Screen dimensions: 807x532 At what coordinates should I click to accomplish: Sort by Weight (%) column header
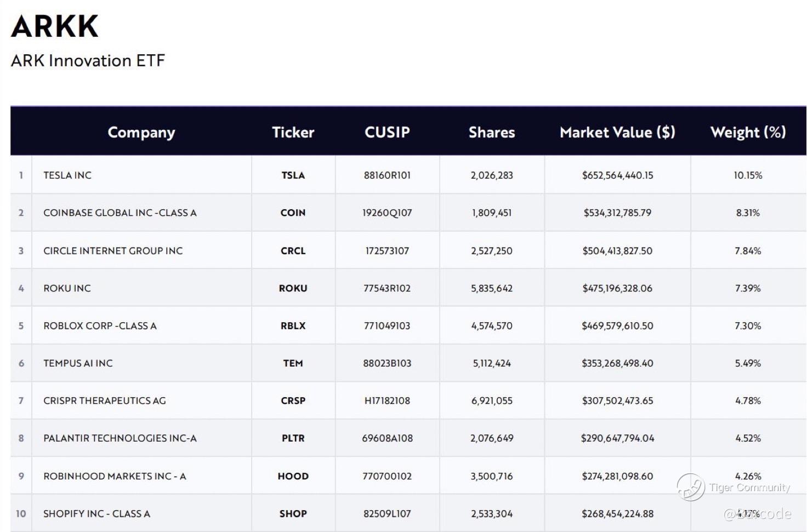(748, 132)
